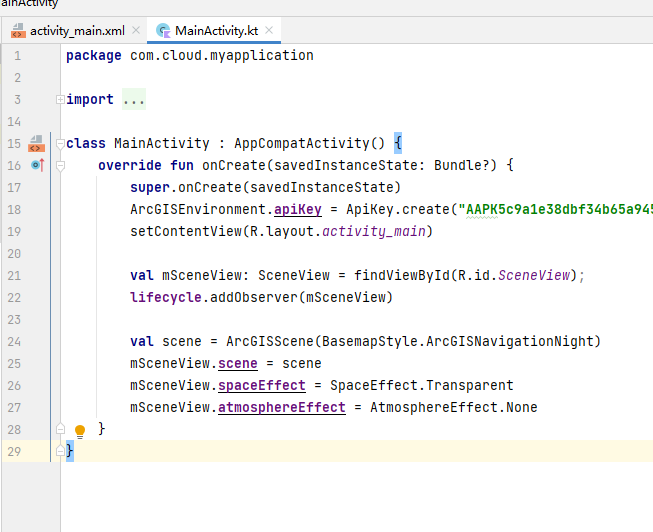Click the activity_main.xml tab file icon

18,31
